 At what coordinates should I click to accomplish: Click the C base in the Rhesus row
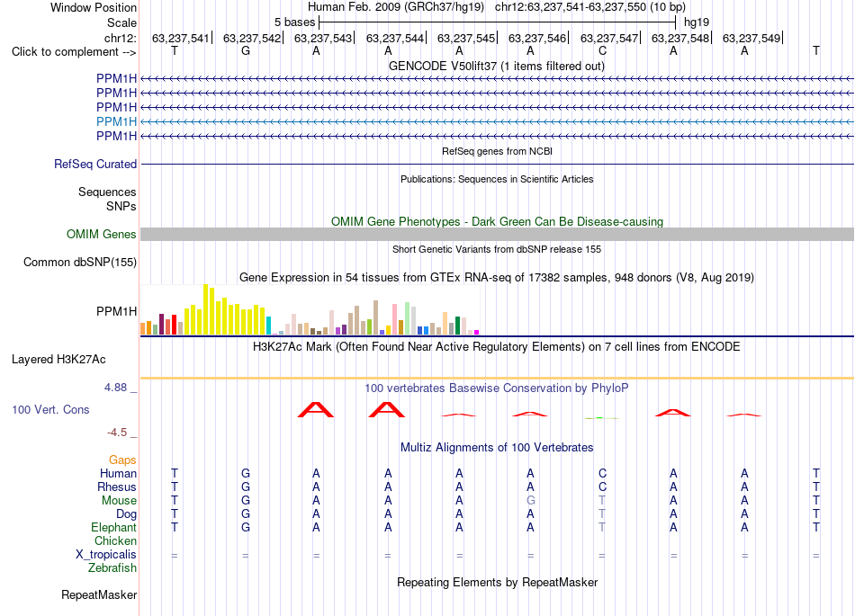(x=602, y=487)
